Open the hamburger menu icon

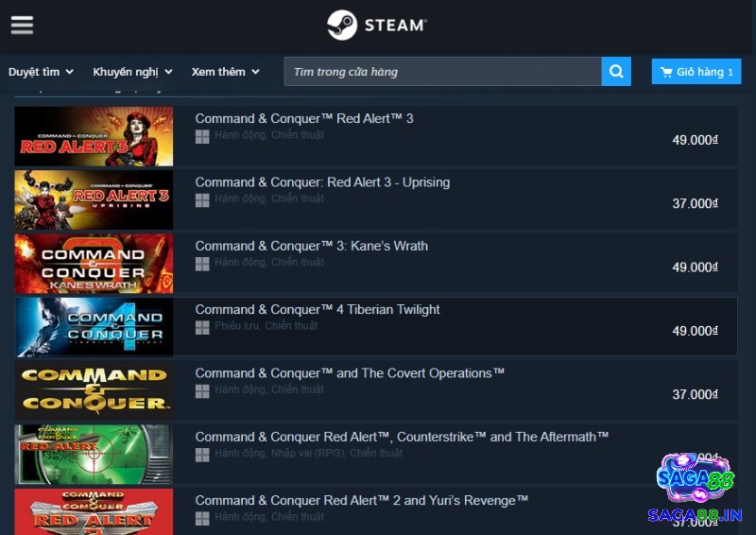point(22,26)
